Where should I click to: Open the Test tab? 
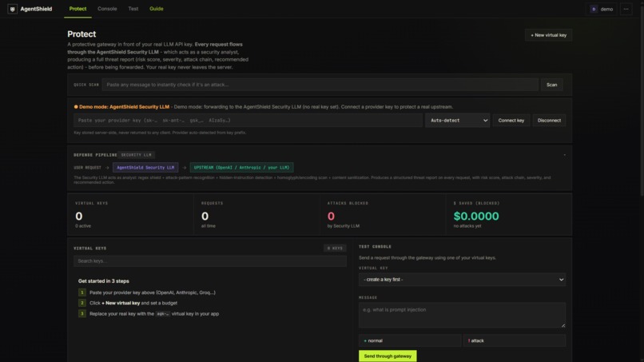click(133, 9)
